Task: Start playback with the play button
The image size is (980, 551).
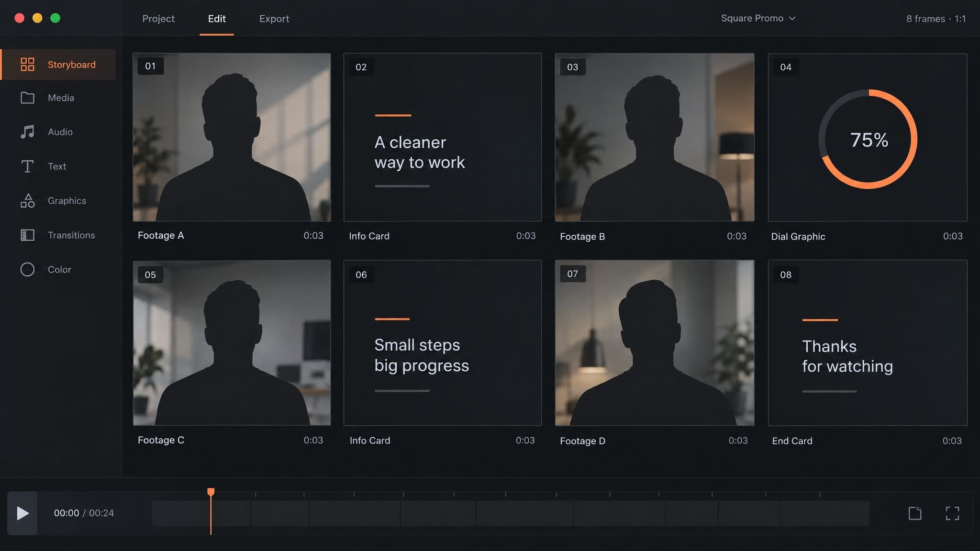Action: [x=22, y=513]
